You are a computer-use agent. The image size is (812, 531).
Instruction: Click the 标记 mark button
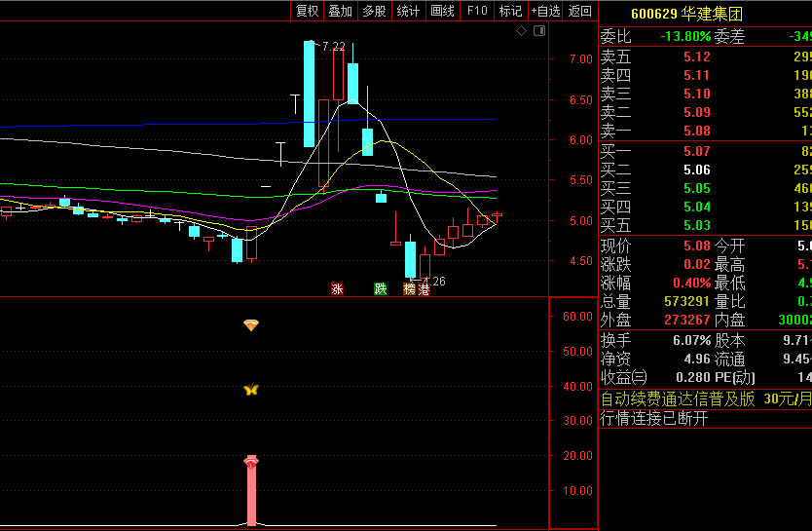[510, 11]
